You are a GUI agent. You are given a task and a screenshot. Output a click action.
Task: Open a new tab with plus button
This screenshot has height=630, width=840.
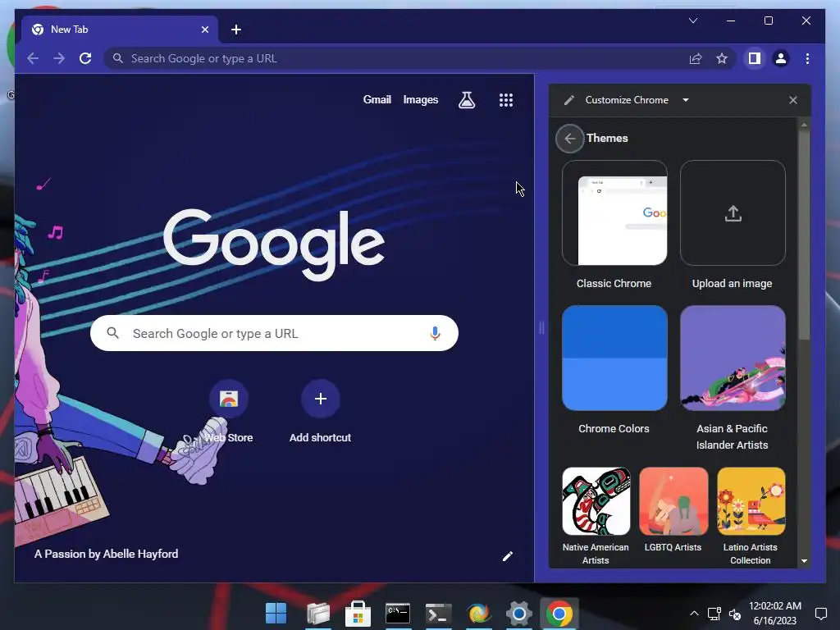[x=236, y=30]
